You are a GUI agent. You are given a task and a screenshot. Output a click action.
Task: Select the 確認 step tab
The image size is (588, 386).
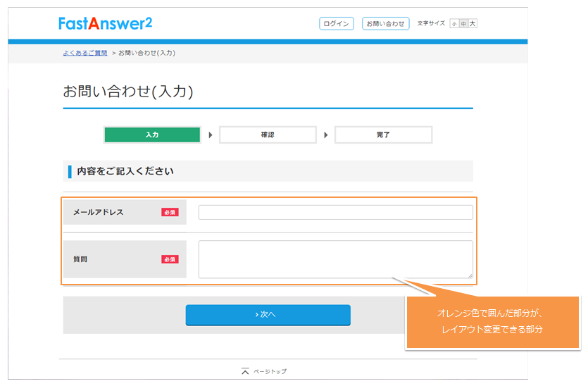pos(268,135)
